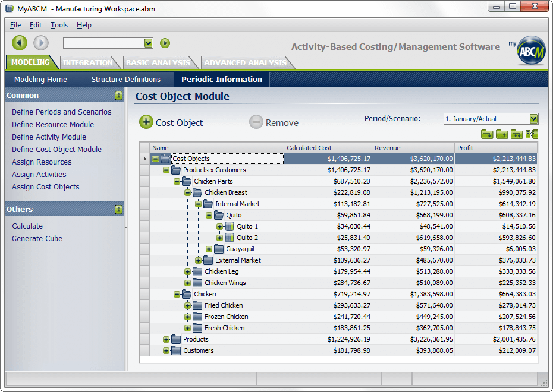Open the Period/Scenario dropdown

(533, 119)
